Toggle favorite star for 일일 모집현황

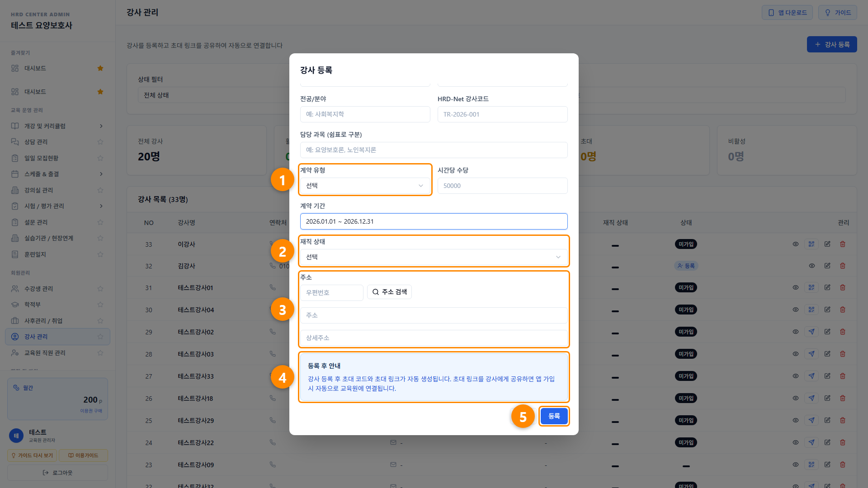point(100,158)
